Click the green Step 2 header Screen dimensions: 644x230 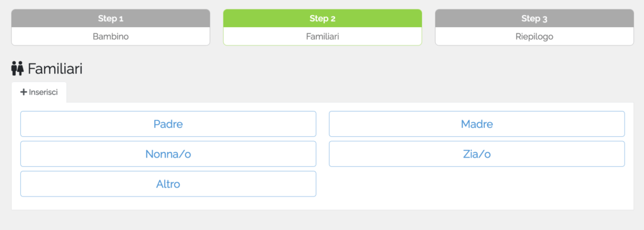pos(323,18)
